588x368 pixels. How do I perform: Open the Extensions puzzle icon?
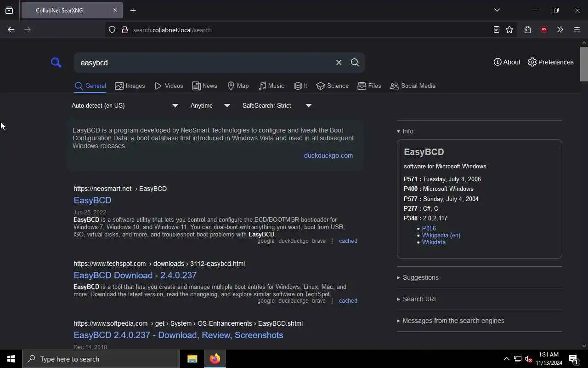(x=527, y=30)
